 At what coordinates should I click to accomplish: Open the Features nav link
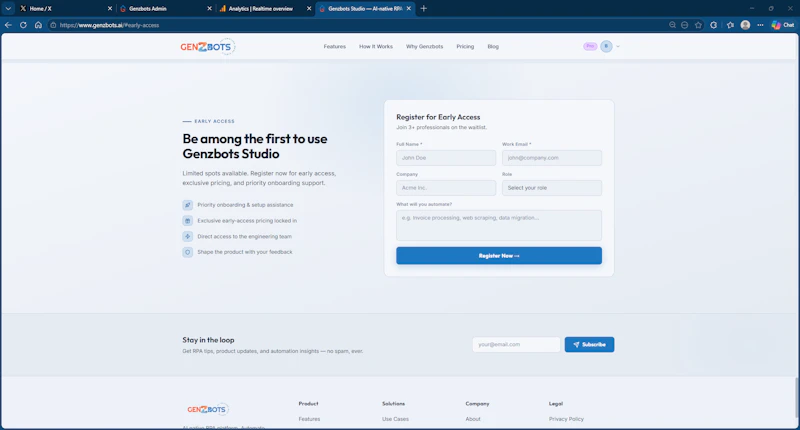[x=335, y=46]
